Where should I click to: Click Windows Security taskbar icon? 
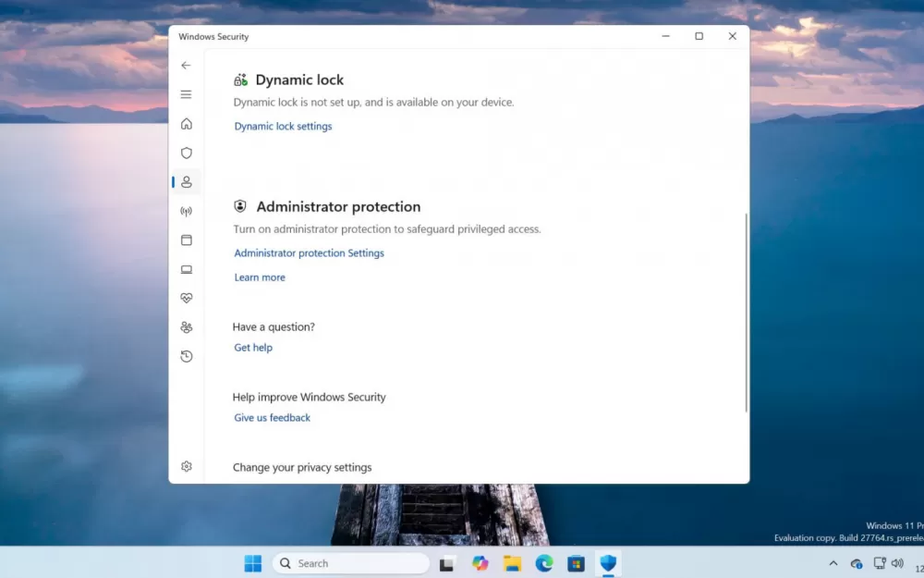click(608, 563)
